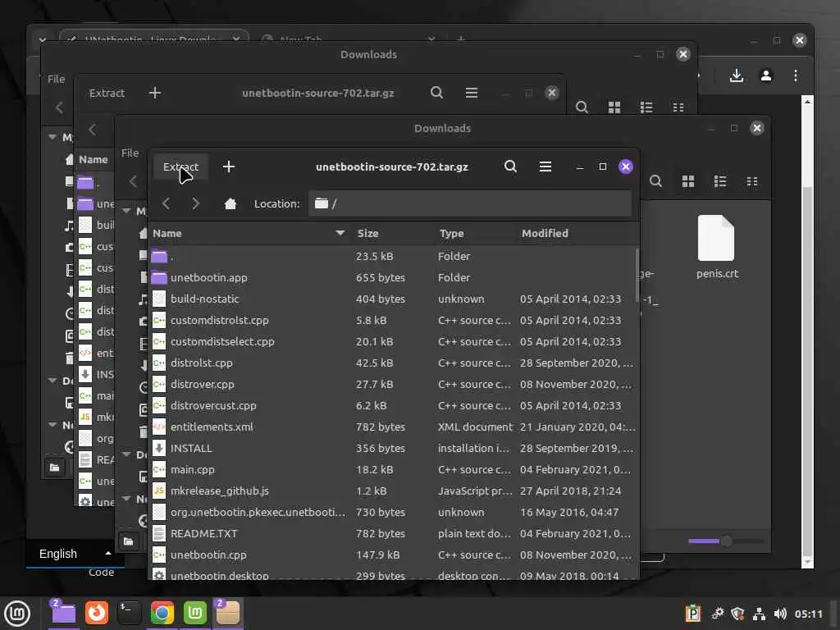Click Extract in rear archive window

pyautogui.click(x=107, y=93)
